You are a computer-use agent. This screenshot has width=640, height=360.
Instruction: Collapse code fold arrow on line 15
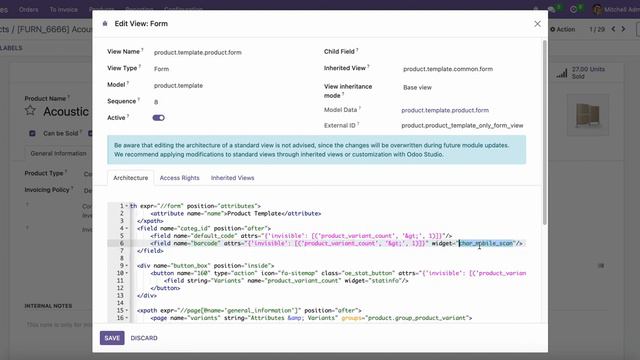click(127, 311)
